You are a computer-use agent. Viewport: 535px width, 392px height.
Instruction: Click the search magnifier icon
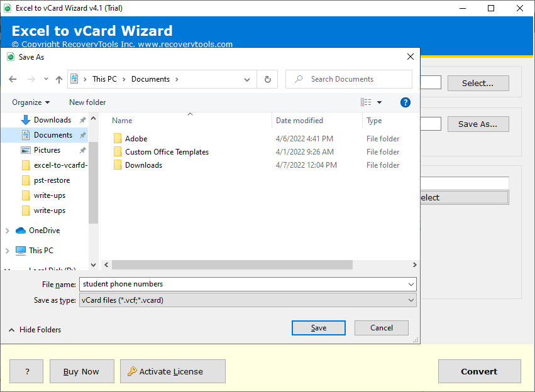[x=299, y=79]
